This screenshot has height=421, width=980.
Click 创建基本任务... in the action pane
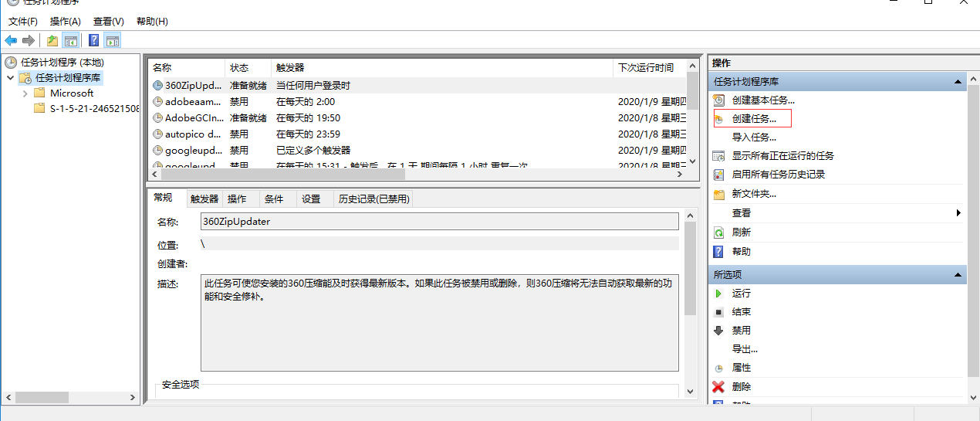tap(763, 100)
